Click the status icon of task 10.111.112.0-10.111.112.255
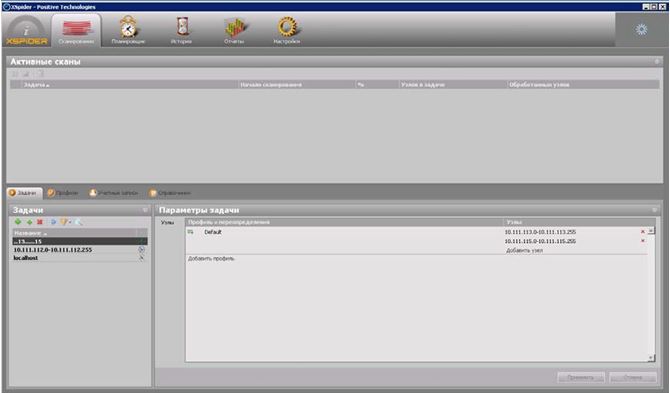 tap(141, 249)
